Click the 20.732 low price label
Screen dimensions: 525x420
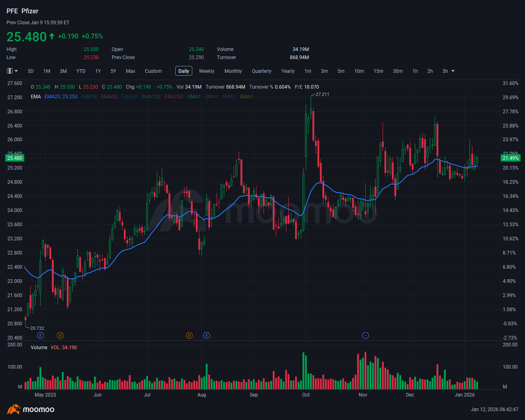tap(37, 328)
